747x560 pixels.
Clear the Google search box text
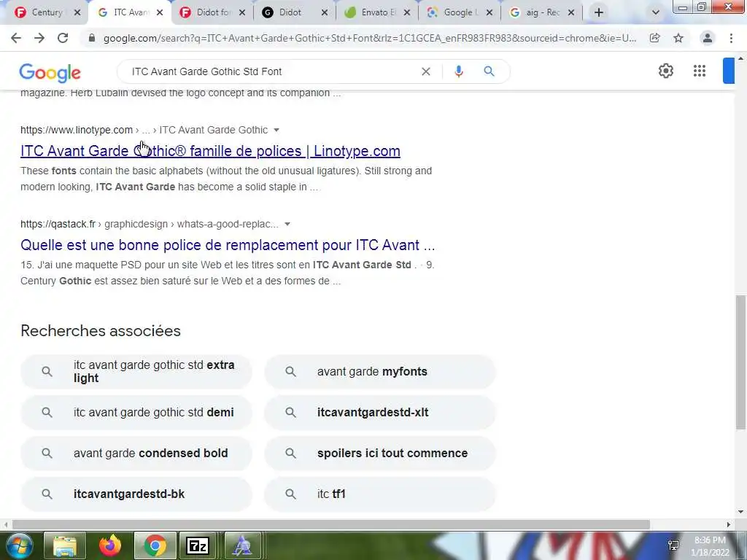[x=426, y=71]
